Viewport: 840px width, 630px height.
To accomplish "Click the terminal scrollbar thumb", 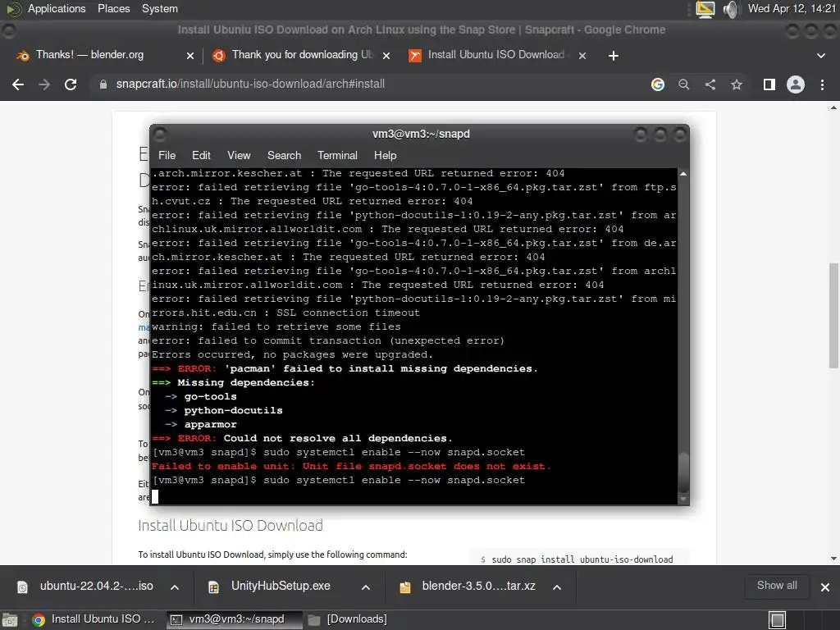I will pyautogui.click(x=683, y=472).
